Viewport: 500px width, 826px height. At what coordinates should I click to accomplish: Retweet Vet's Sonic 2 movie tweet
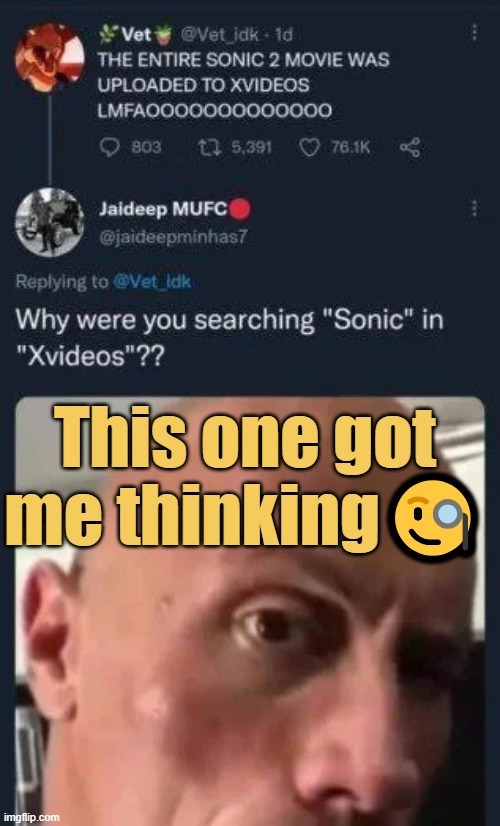click(x=208, y=147)
